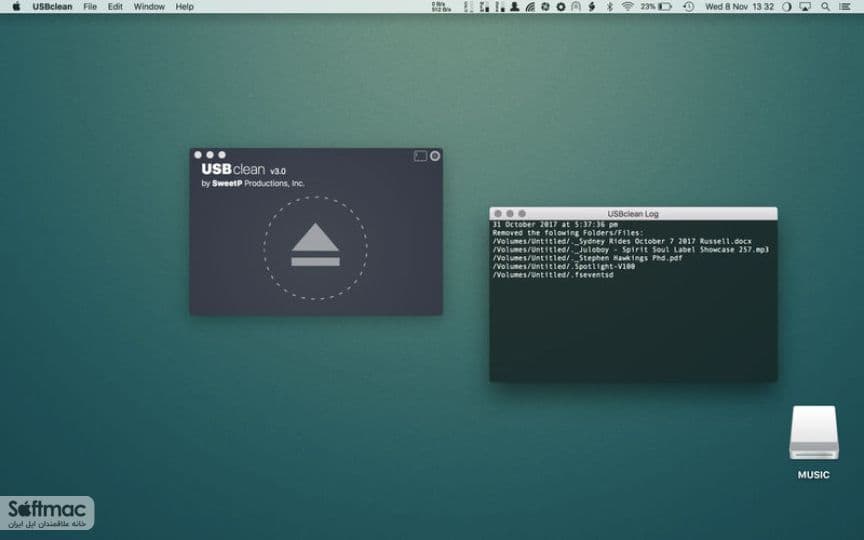
Task: Click the lightning bolt icon in the menu bar
Action: click(592, 7)
